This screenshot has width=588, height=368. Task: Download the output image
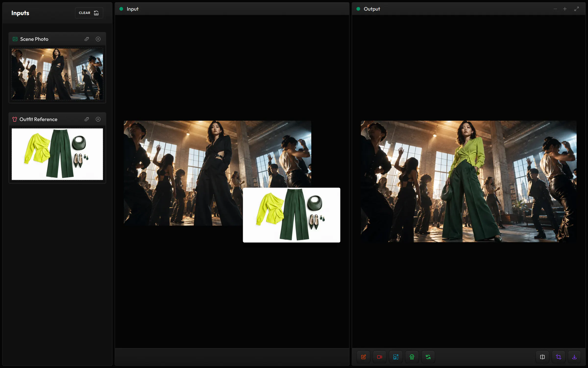pyautogui.click(x=575, y=357)
